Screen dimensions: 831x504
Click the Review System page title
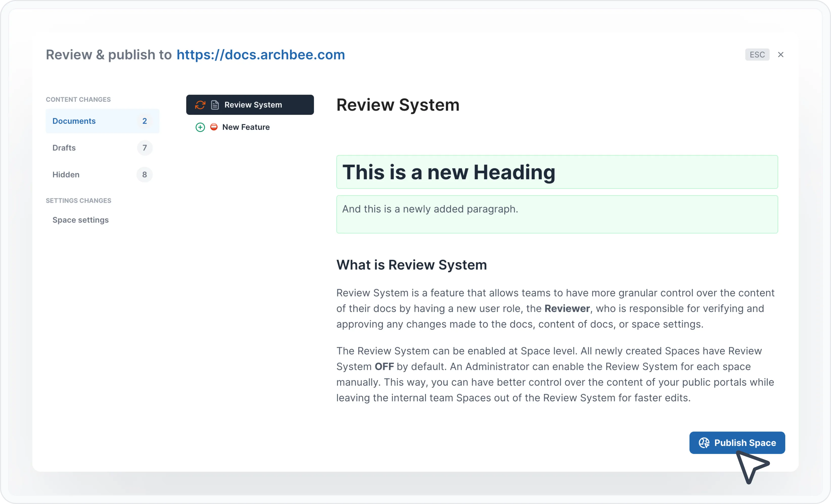click(398, 105)
